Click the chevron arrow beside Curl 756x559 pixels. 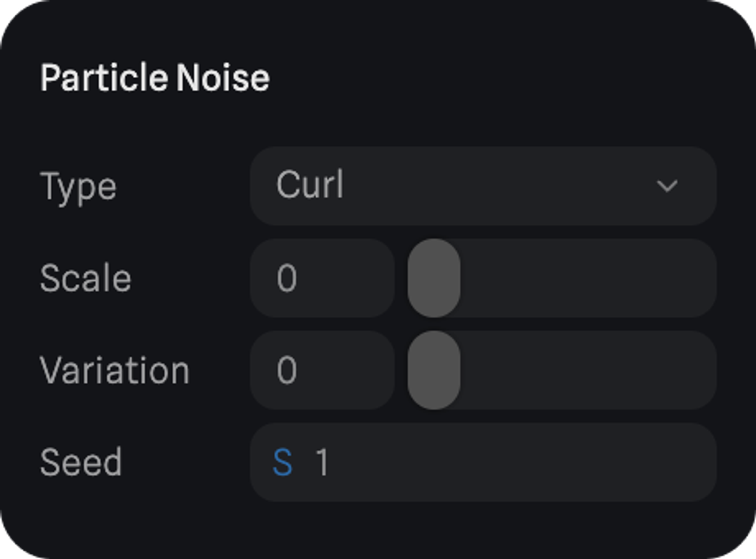click(x=667, y=186)
